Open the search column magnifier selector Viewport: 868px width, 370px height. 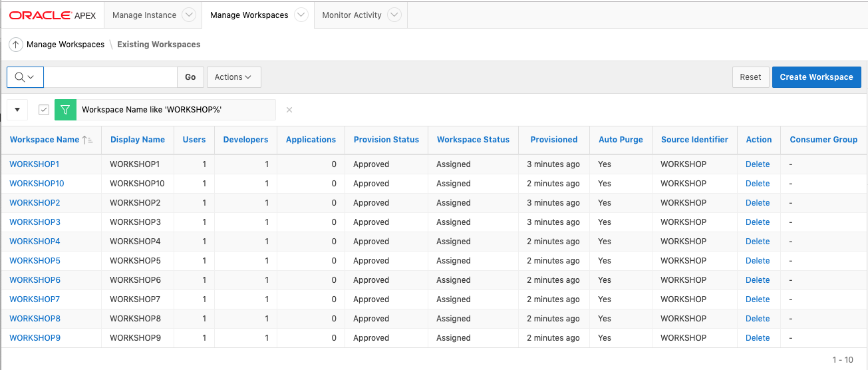coord(25,77)
